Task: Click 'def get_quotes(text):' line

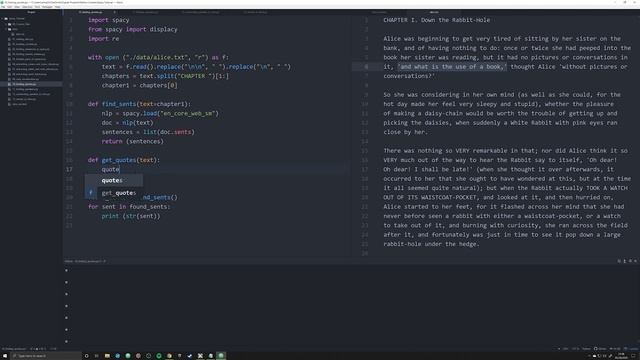Action: [x=124, y=160]
